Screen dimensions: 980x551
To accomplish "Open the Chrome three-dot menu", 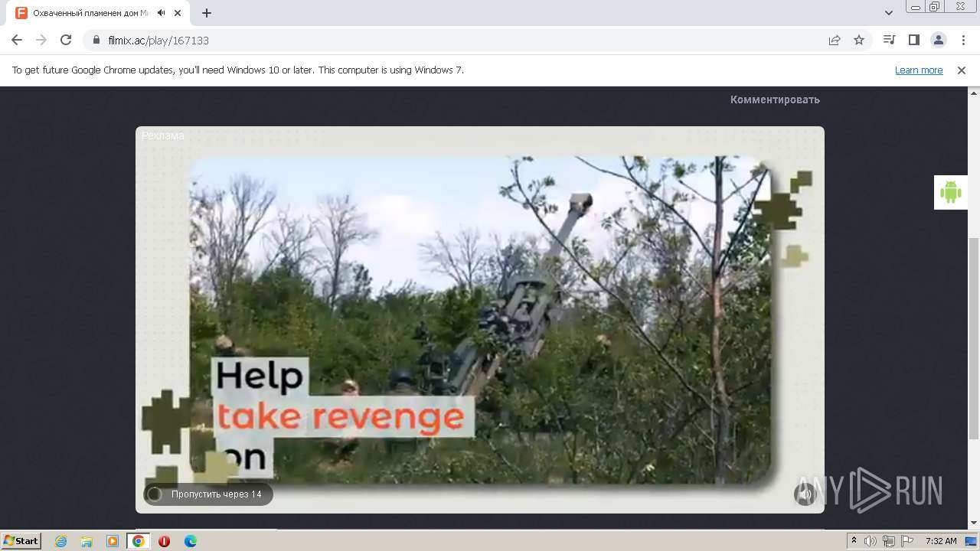I will click(963, 40).
